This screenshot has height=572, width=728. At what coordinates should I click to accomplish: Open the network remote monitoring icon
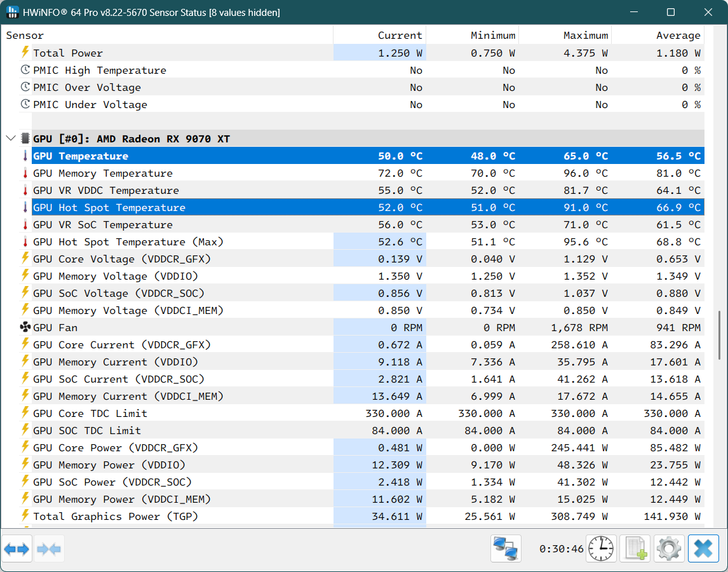506,548
